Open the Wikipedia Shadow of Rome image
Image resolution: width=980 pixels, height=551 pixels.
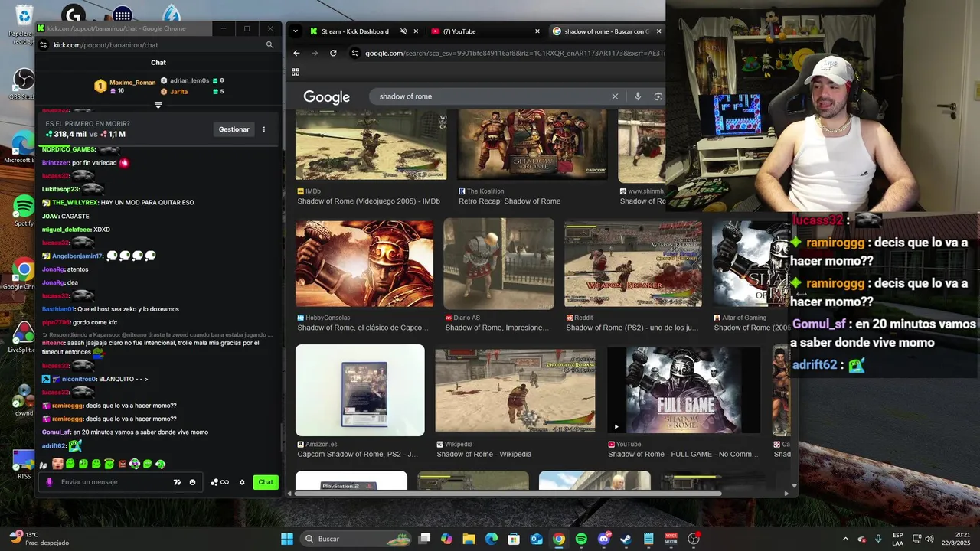tap(515, 390)
